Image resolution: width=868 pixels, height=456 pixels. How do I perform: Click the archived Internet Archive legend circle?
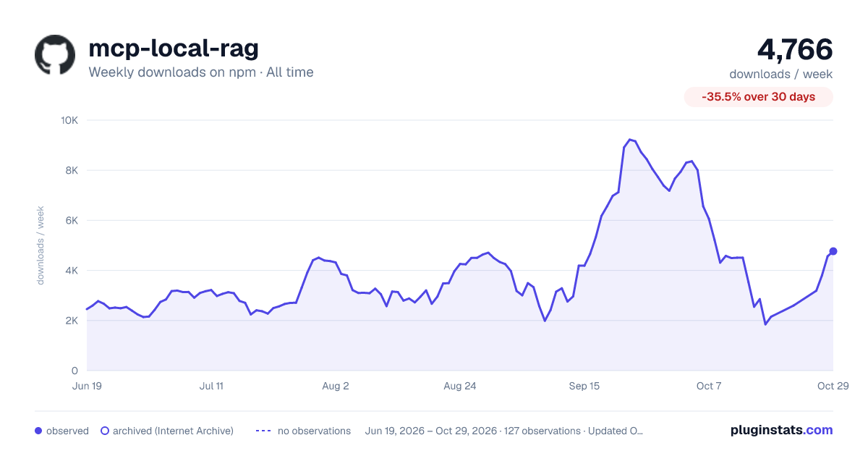(x=104, y=431)
